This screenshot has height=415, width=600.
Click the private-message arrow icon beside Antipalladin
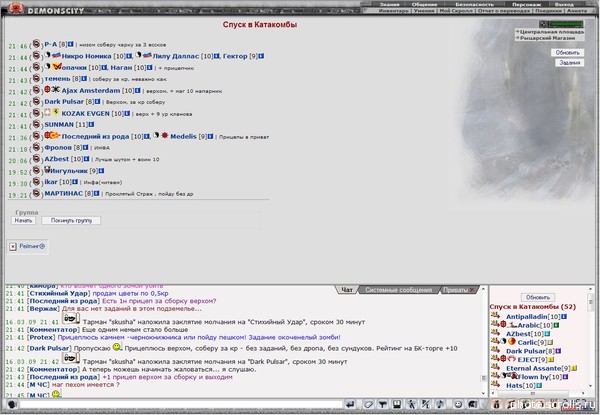[x=495, y=315]
